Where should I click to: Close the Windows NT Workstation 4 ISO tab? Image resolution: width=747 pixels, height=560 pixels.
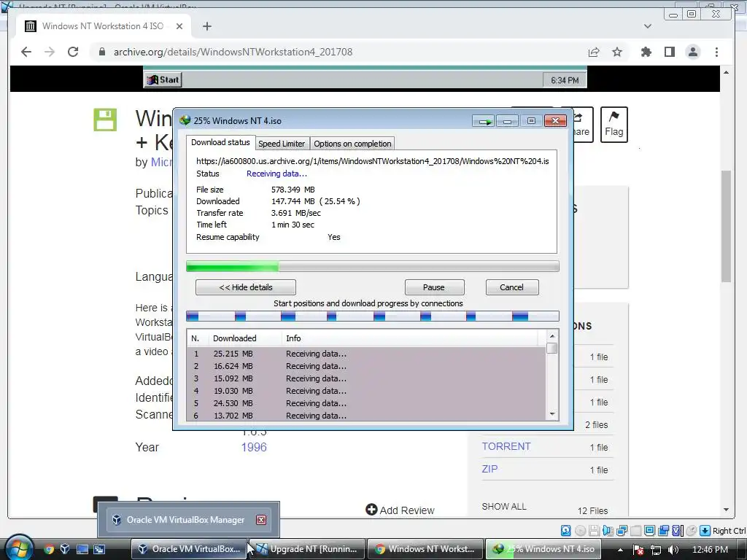[x=179, y=26]
